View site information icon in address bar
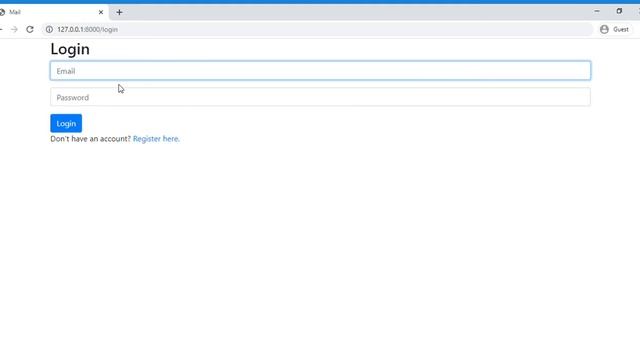 point(49,29)
